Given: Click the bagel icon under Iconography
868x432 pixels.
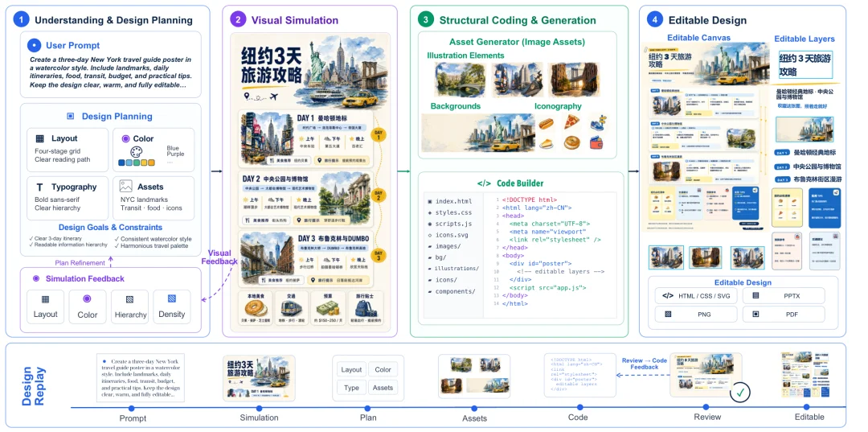Looking at the screenshot, I should coord(571,143).
